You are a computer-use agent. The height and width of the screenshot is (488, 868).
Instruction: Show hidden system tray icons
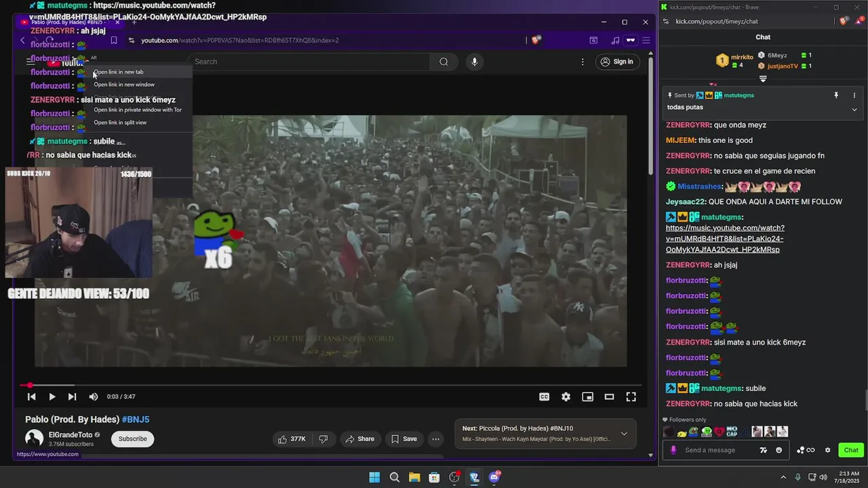click(x=783, y=477)
